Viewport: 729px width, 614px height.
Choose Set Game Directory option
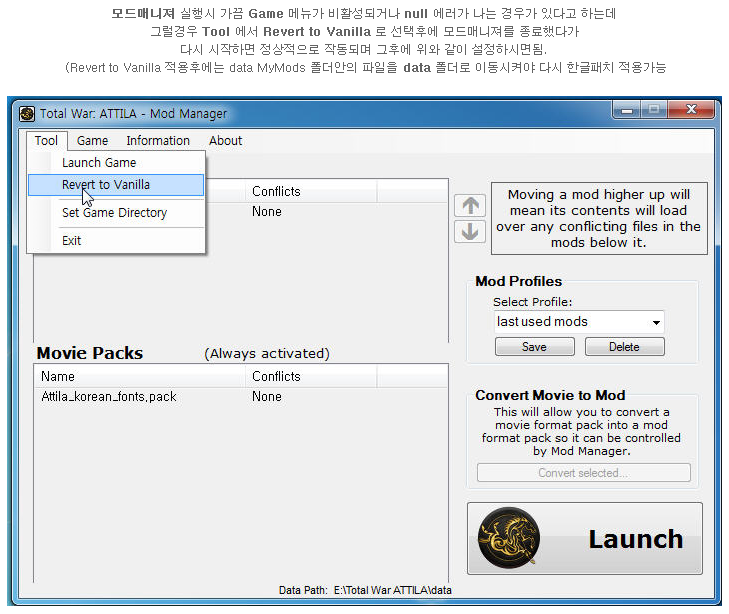116,213
